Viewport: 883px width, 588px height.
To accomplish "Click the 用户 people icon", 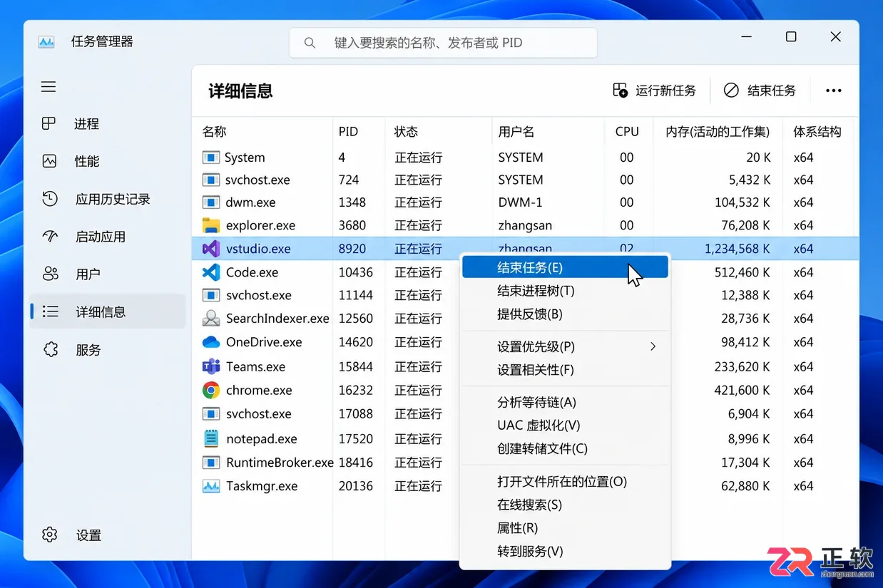I will (50, 274).
